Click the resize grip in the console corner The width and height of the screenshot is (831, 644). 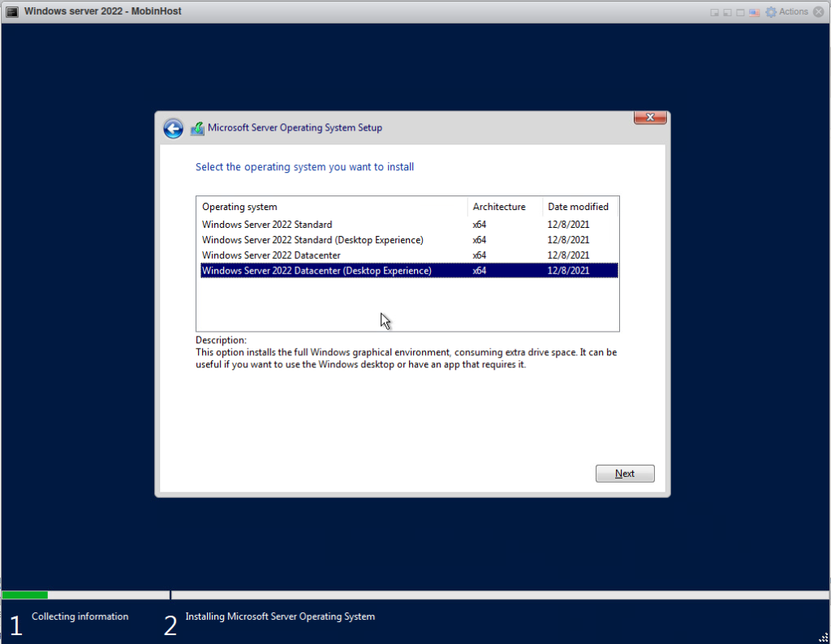click(824, 638)
